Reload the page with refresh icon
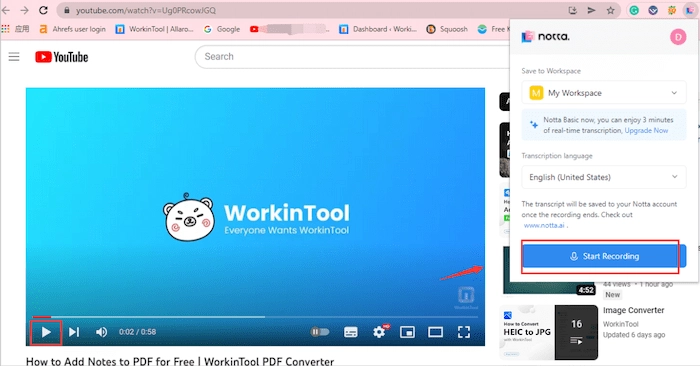This screenshot has width=700, height=366. (x=43, y=10)
